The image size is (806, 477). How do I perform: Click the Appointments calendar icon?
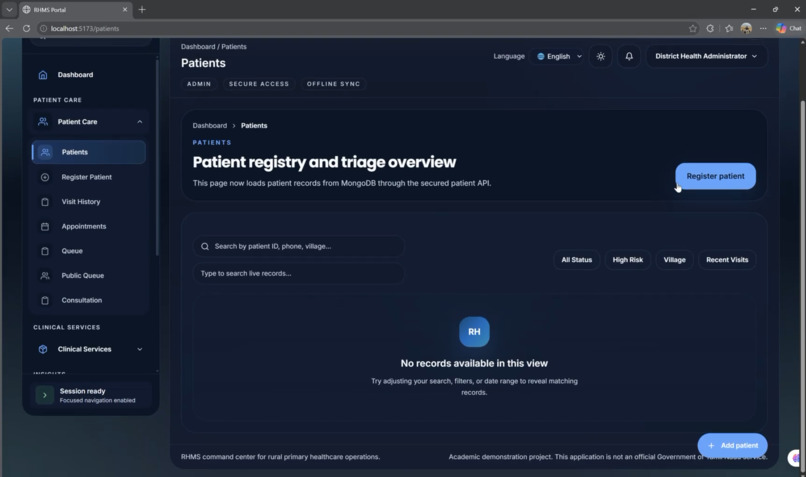coord(45,227)
